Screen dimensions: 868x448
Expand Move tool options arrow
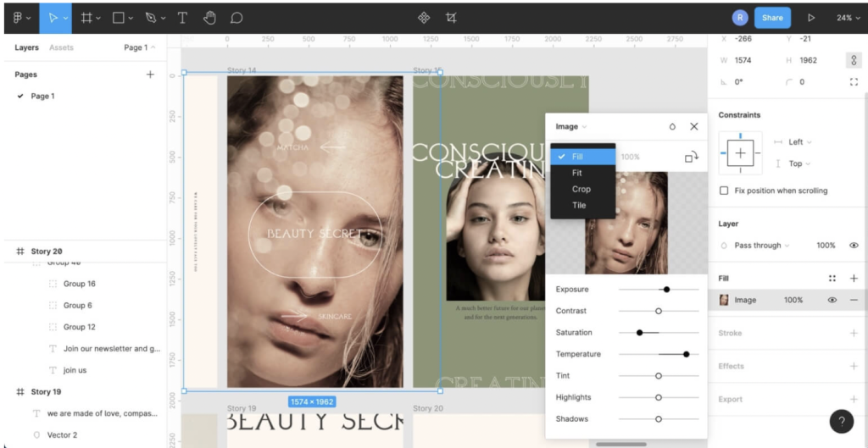pos(66,19)
